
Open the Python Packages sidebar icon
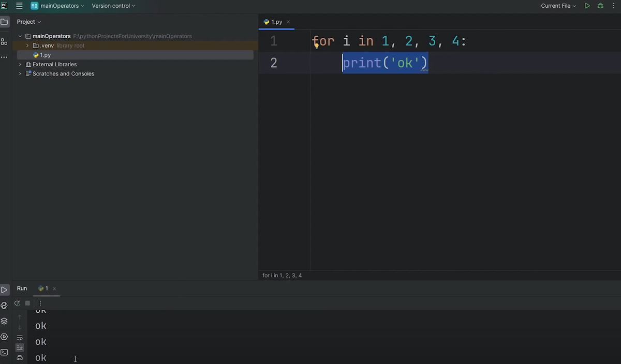click(x=4, y=321)
